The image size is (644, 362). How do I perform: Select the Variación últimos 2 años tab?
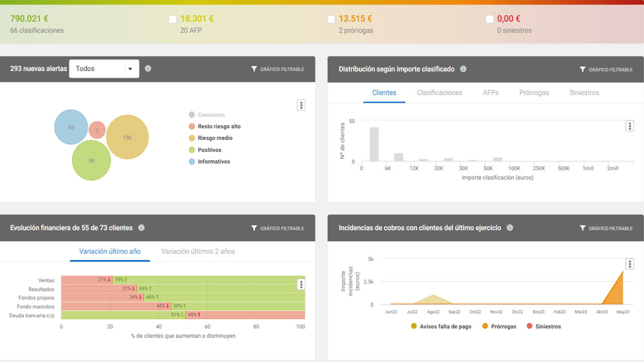pyautogui.click(x=198, y=251)
